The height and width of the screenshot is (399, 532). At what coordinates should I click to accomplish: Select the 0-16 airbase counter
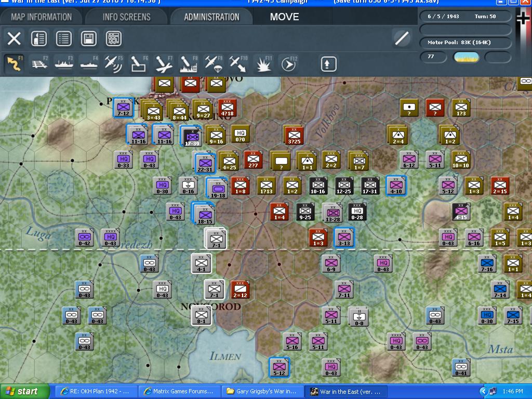pos(188,185)
